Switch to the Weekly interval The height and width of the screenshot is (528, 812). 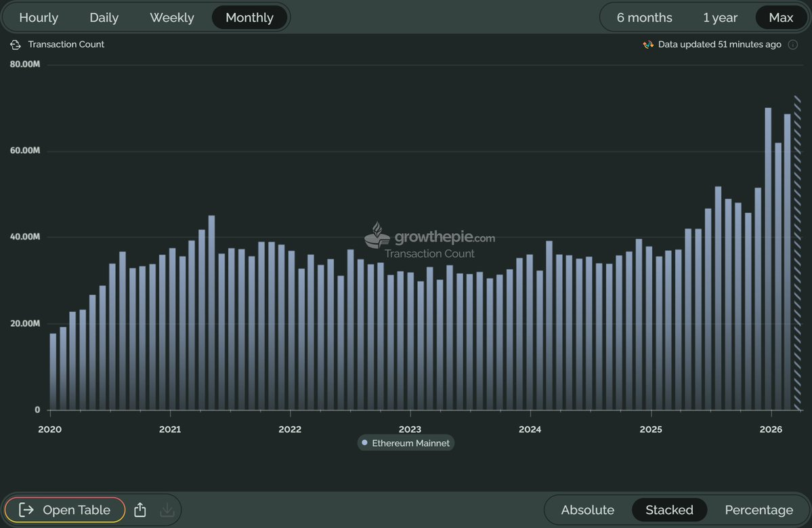172,18
